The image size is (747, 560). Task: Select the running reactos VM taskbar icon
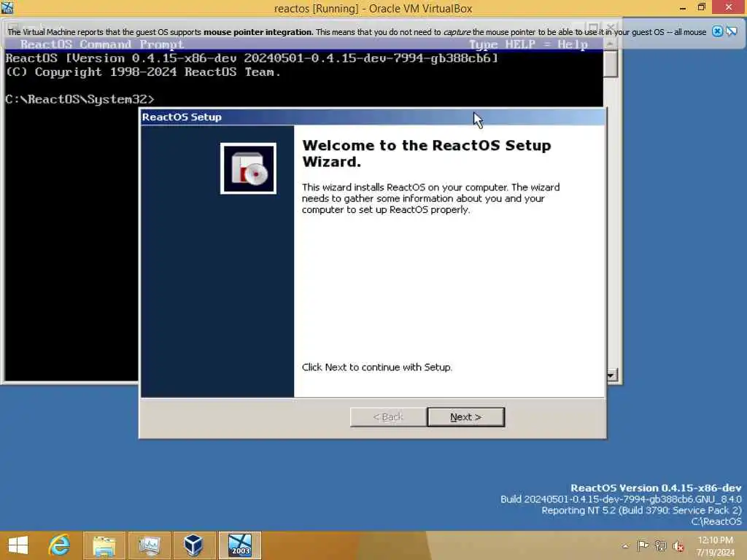[x=239, y=545]
